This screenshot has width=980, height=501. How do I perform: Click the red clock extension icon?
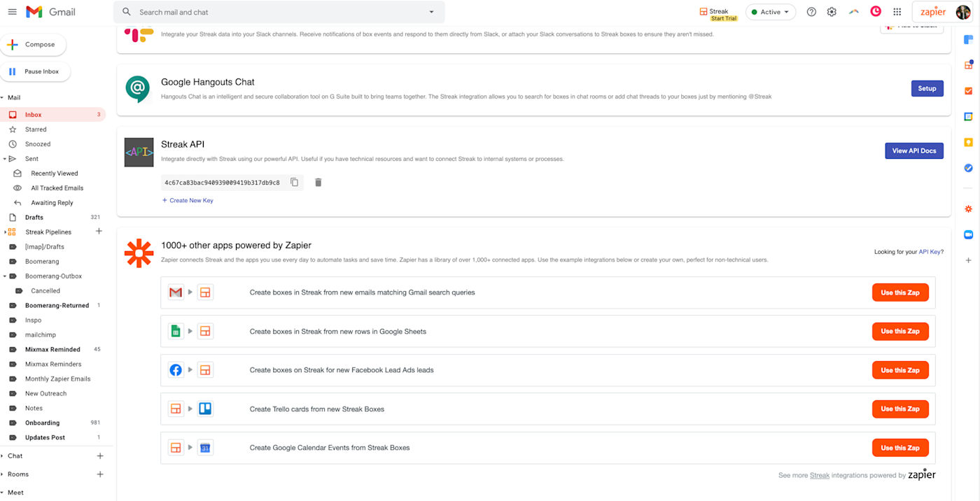[x=876, y=11]
